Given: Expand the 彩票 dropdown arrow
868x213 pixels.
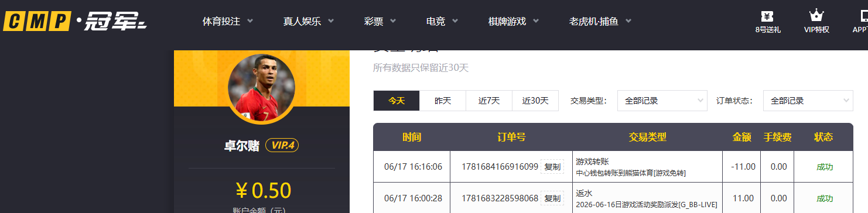Looking at the screenshot, I should coord(393,21).
